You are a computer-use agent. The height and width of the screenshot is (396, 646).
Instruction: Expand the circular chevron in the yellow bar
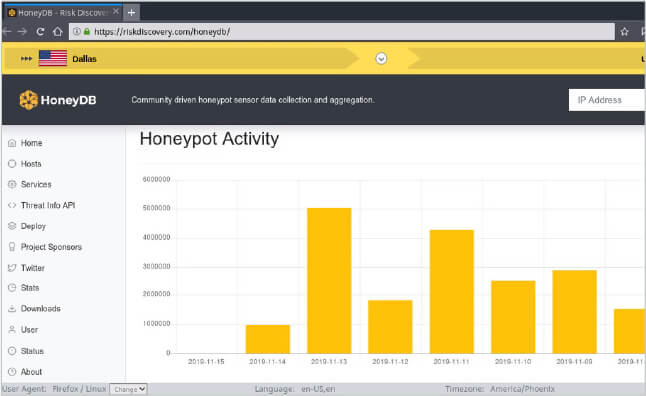pos(381,59)
